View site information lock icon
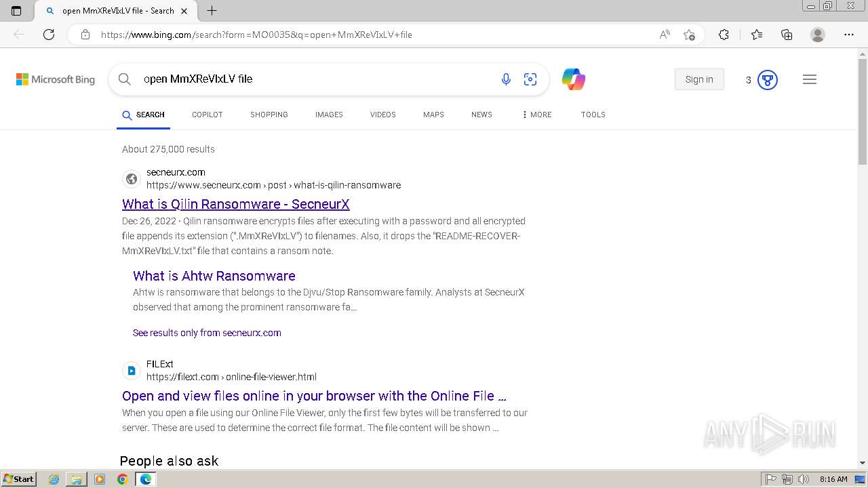The width and height of the screenshot is (868, 488). point(85,35)
